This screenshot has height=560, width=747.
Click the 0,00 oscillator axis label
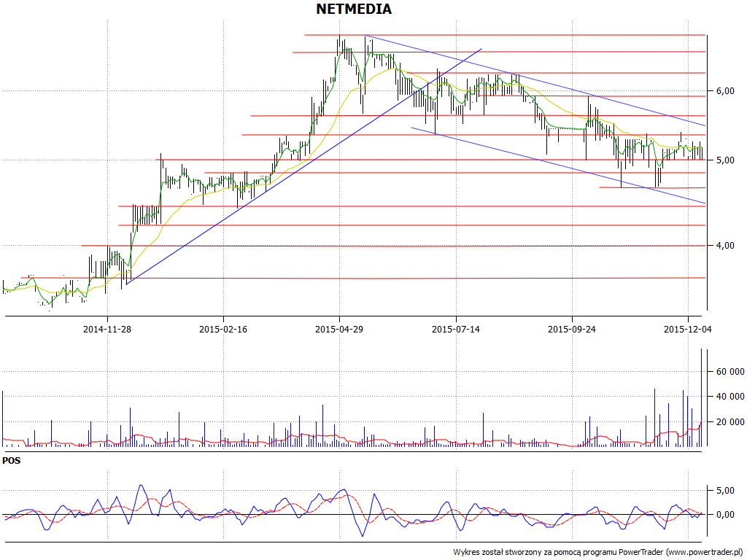click(x=724, y=515)
